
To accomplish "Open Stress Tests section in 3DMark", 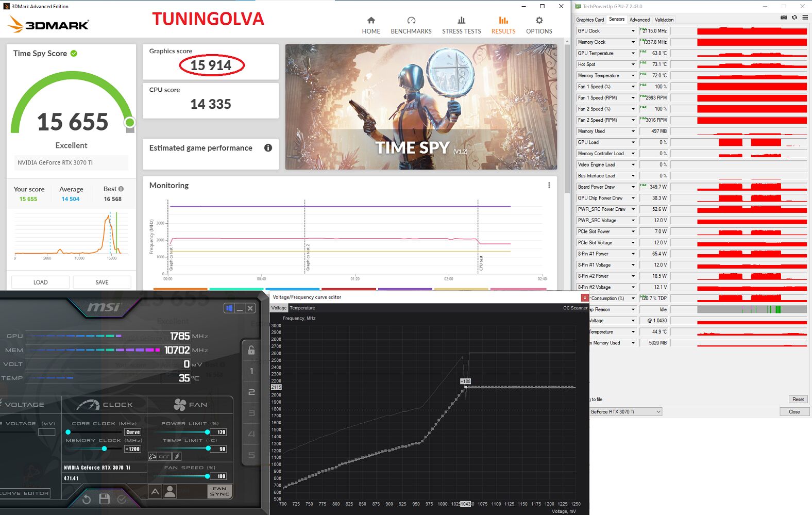I will coord(461,25).
